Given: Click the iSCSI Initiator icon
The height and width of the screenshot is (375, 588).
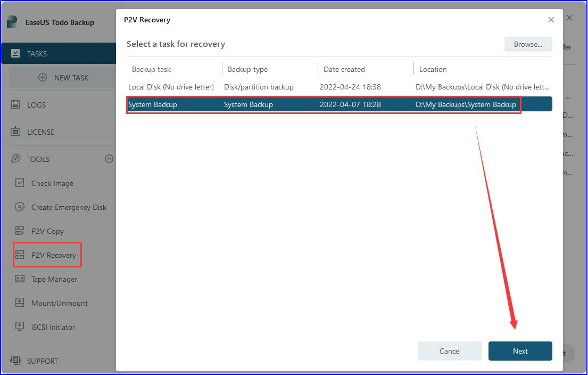Looking at the screenshot, I should [20, 327].
